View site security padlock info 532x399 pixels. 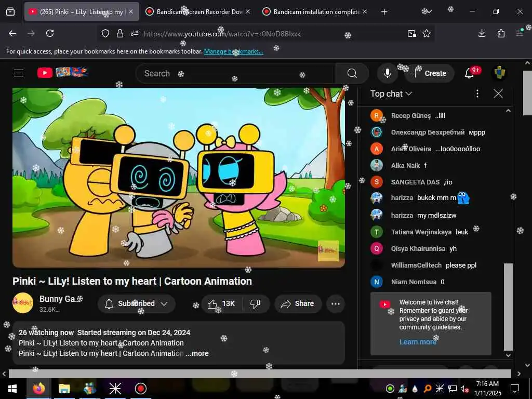point(120,34)
